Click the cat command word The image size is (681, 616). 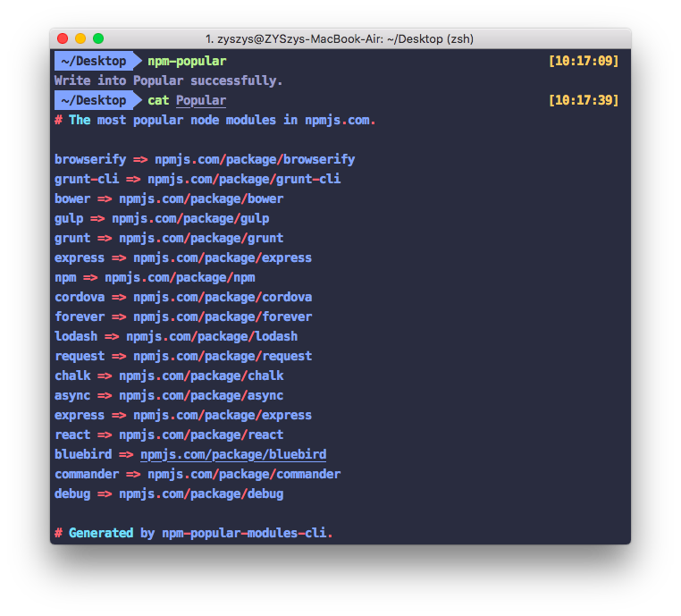(x=158, y=100)
